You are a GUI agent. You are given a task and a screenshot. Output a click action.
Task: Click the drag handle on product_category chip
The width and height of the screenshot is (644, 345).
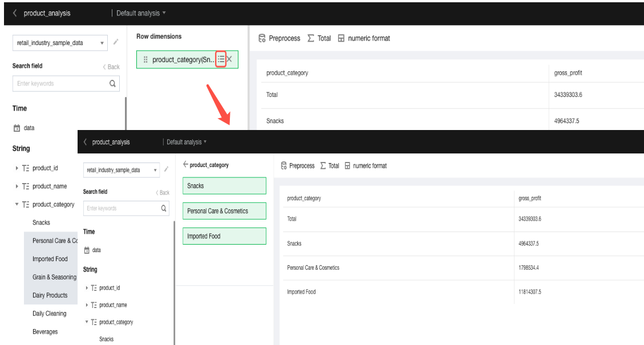pos(145,60)
